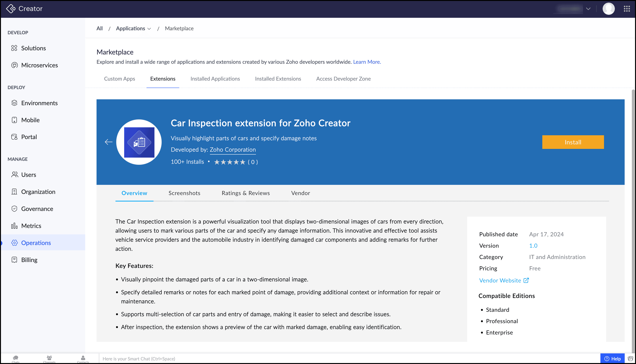Click the back arrow on extension banner
The image size is (636, 364).
(108, 142)
